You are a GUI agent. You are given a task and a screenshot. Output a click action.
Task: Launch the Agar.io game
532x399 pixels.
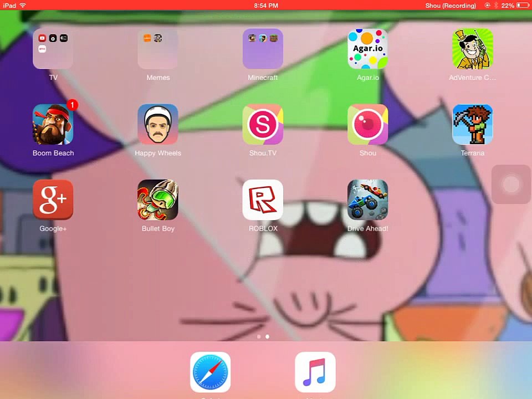368,49
